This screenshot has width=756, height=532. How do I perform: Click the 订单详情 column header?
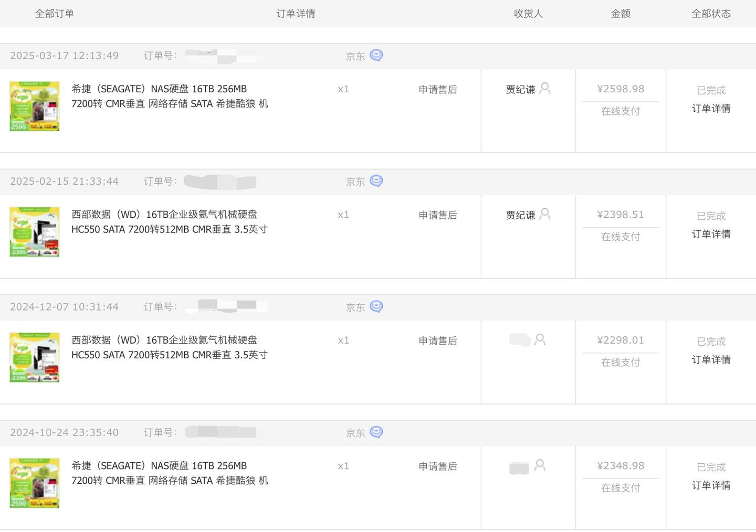click(x=296, y=14)
